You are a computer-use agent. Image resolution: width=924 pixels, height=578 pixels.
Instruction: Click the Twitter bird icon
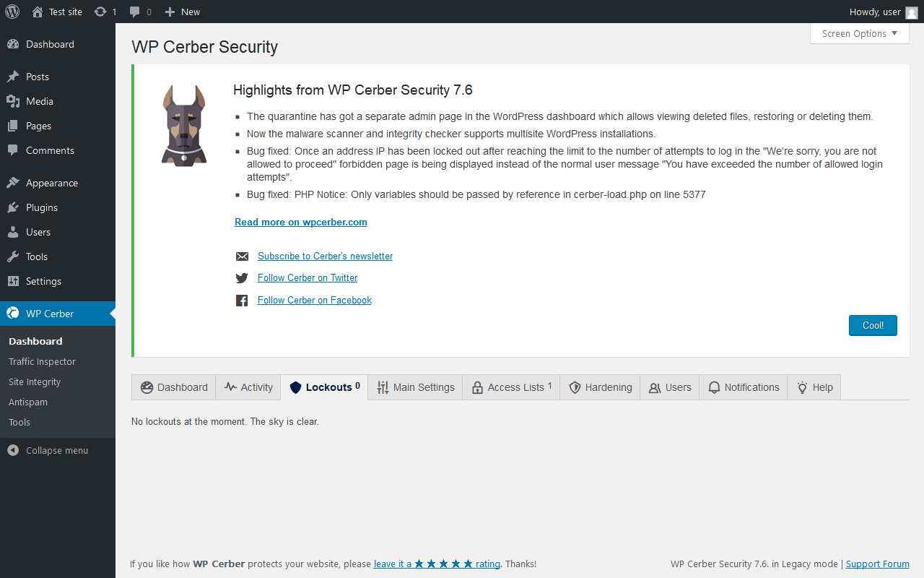tap(242, 278)
